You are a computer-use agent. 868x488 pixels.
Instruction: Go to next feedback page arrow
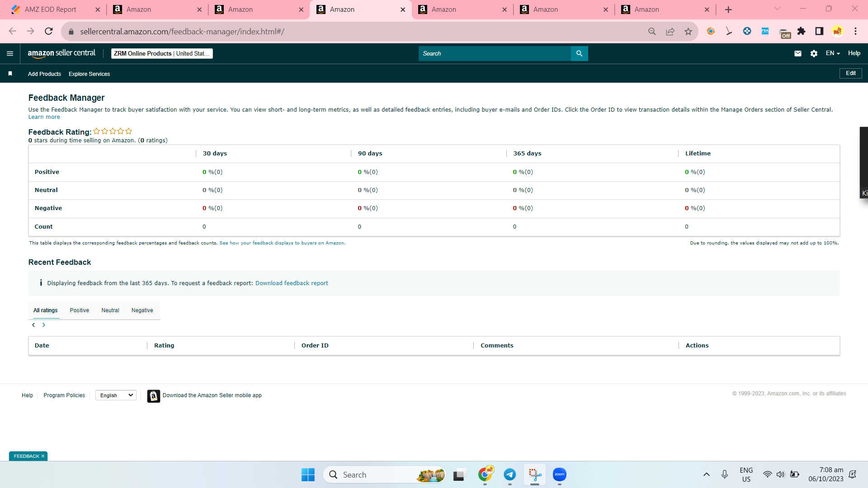(44, 325)
